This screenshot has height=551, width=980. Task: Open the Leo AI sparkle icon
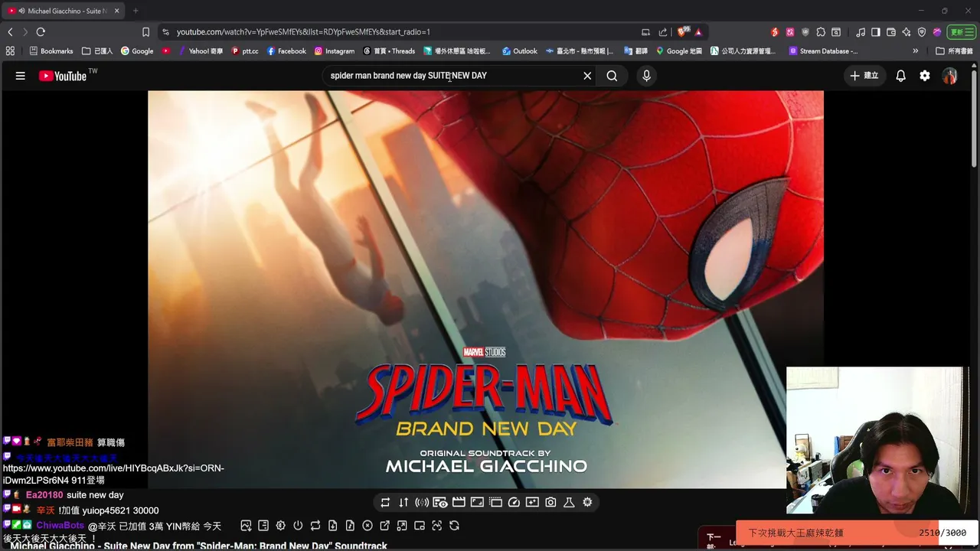[906, 32]
